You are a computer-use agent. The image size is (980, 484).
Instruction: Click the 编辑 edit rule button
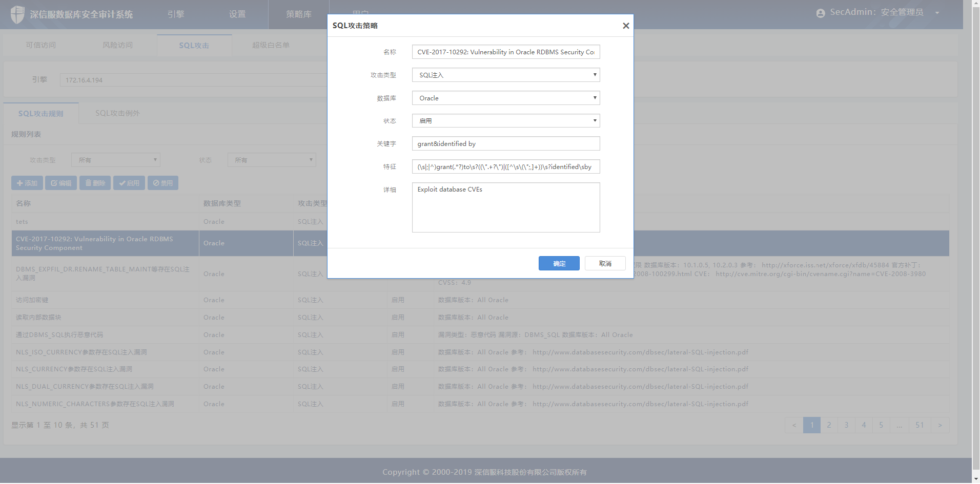point(61,183)
